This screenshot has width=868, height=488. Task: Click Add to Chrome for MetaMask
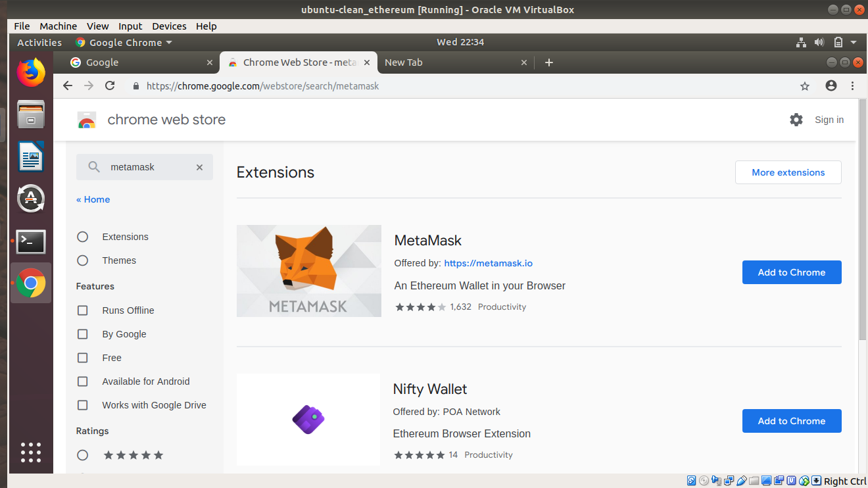point(792,272)
